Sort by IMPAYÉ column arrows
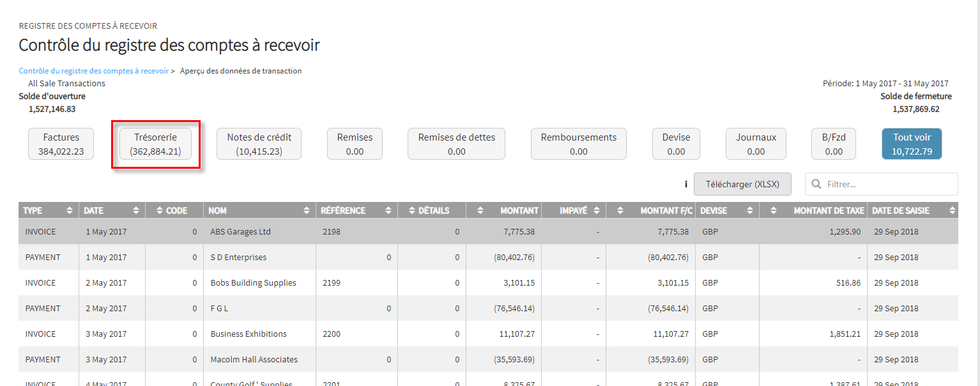The width and height of the screenshot is (980, 386). click(x=596, y=211)
